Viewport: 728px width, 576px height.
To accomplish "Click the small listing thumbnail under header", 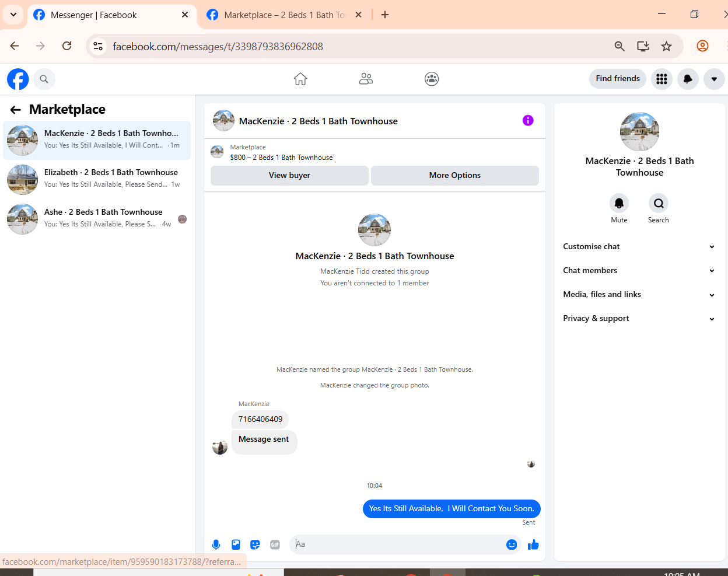I will tap(217, 152).
